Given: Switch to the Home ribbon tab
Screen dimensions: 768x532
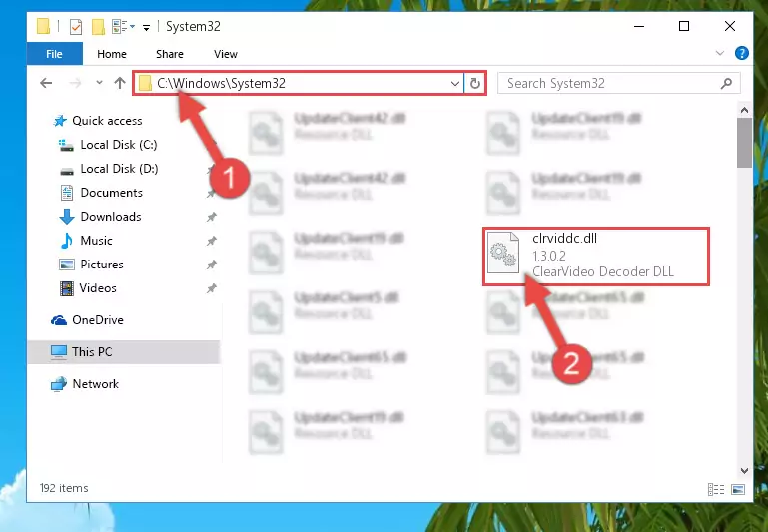Looking at the screenshot, I should [112, 54].
